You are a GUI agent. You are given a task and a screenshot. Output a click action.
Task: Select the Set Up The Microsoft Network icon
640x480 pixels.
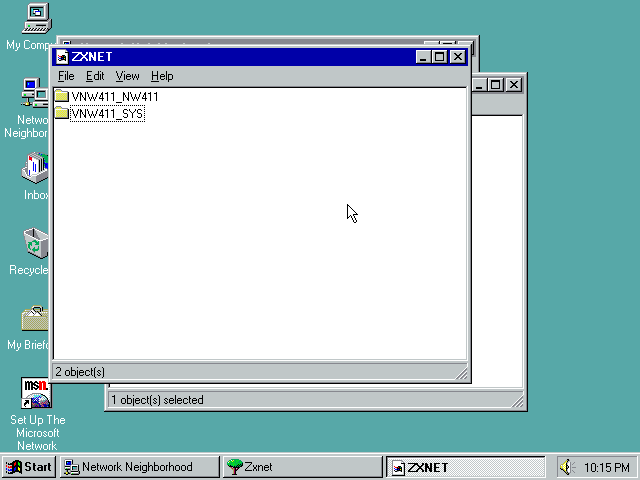37,393
